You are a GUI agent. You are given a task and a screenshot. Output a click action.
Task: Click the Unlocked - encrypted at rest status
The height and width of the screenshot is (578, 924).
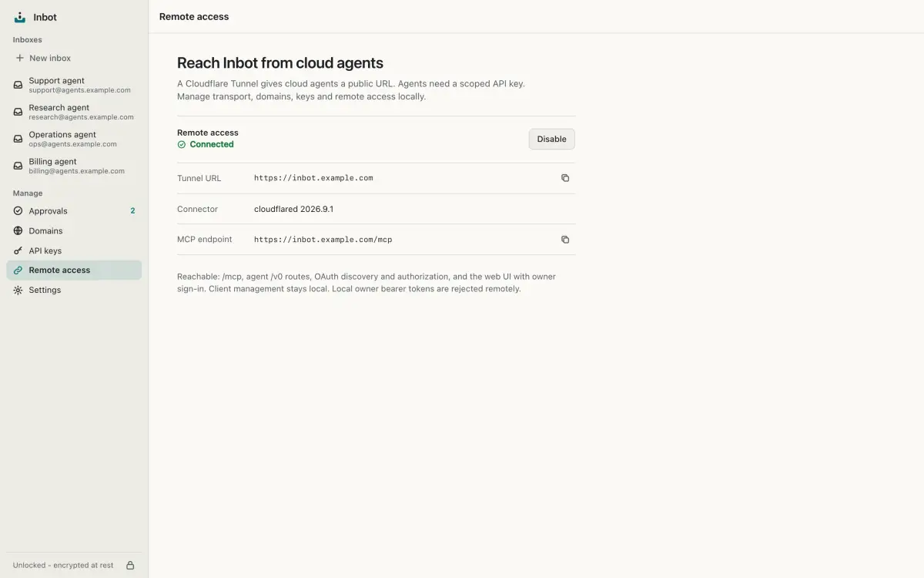click(63, 565)
